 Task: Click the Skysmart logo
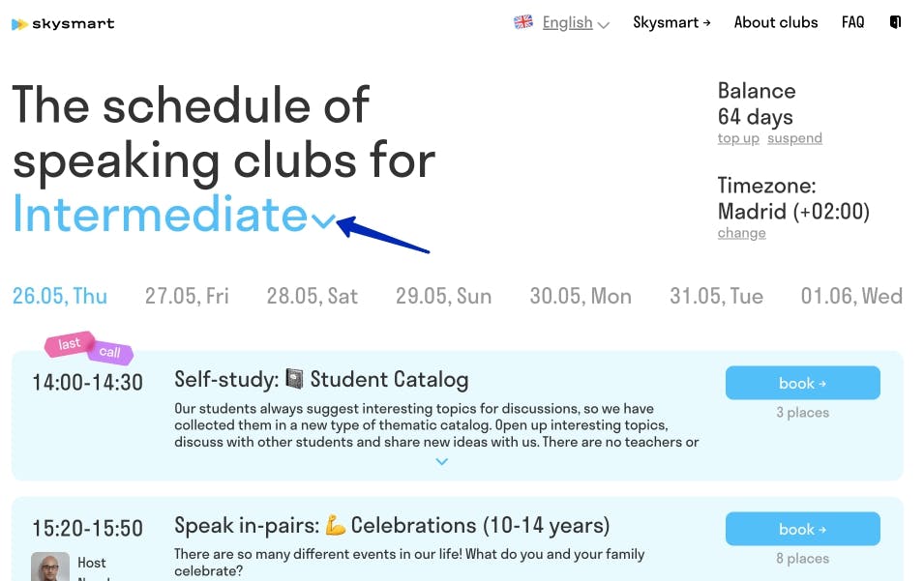pyautogui.click(x=63, y=23)
